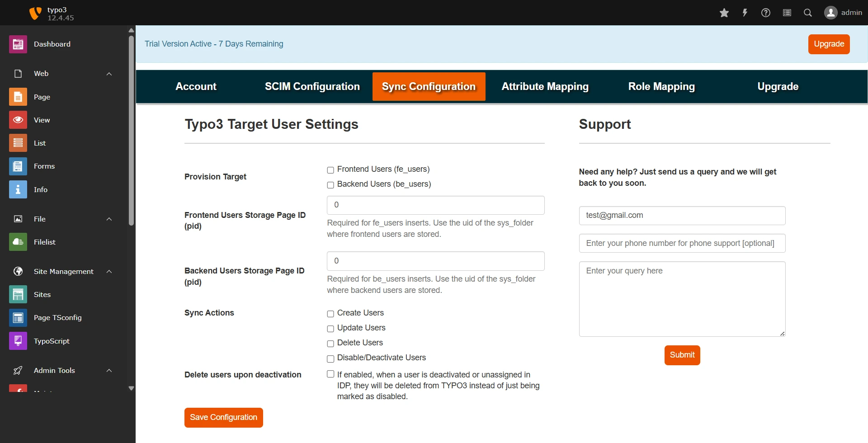This screenshot has height=443, width=868.
Task: Submit the support query
Action: (x=682, y=355)
